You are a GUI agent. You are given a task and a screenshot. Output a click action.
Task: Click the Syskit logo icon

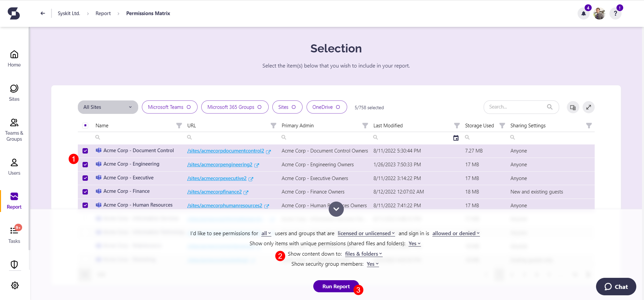(x=14, y=13)
